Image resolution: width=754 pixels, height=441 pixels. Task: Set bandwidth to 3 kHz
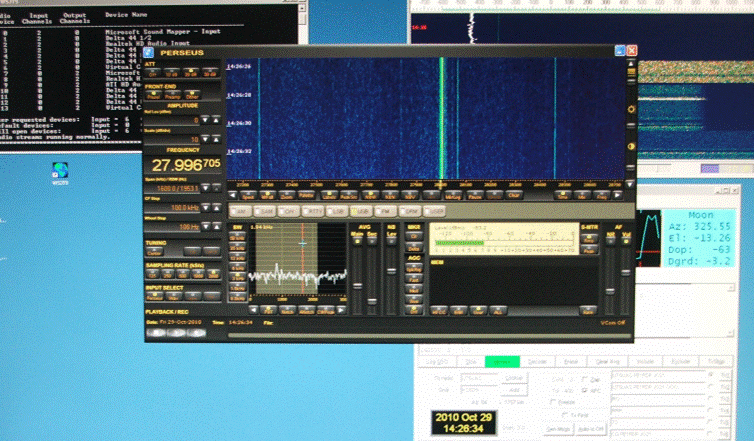(x=238, y=277)
